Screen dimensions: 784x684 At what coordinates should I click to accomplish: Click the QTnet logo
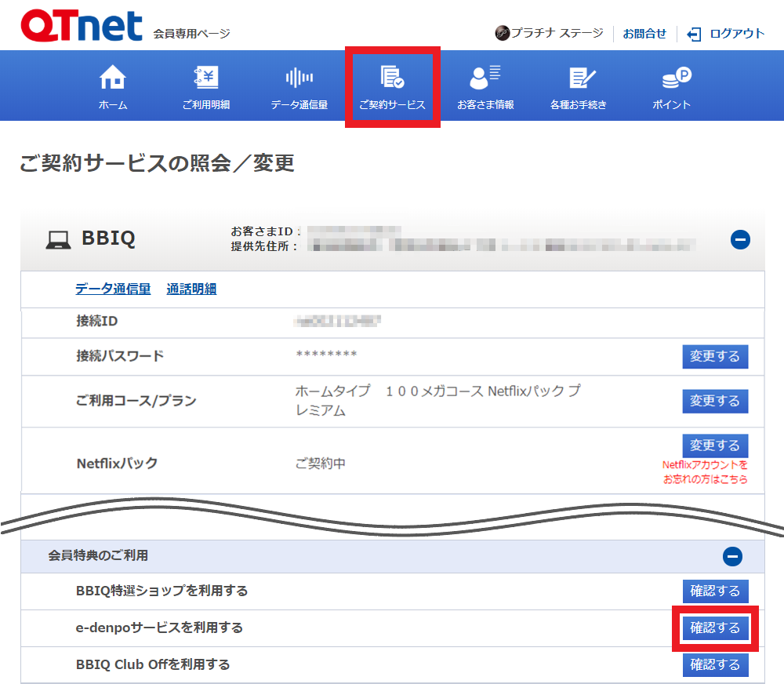coord(82,26)
